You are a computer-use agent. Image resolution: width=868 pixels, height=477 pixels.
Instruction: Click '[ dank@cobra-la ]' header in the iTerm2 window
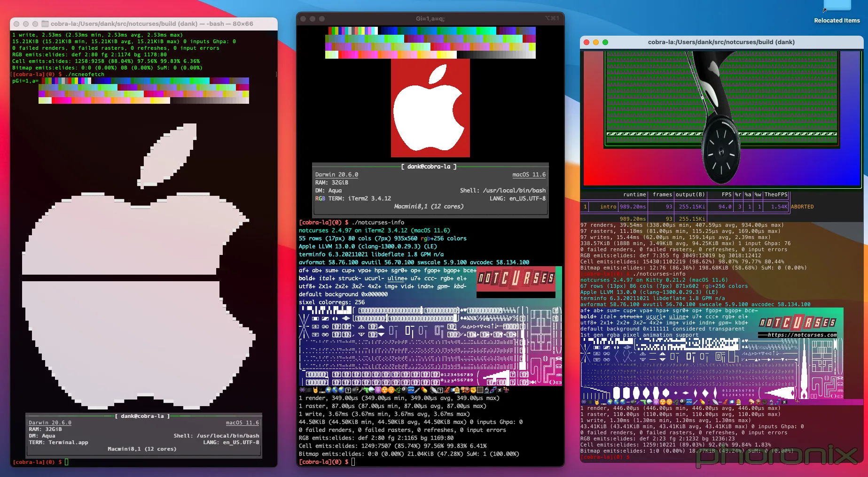coord(429,166)
